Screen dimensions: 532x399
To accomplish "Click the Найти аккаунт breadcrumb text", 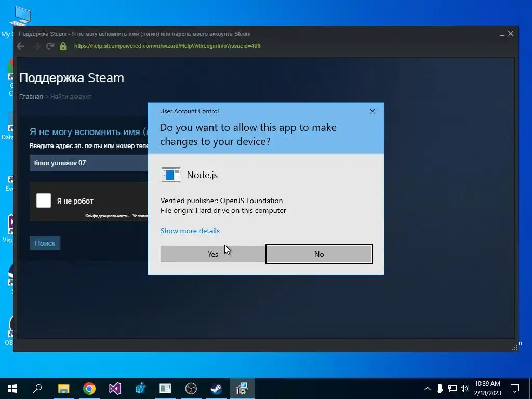I will (x=71, y=97).
